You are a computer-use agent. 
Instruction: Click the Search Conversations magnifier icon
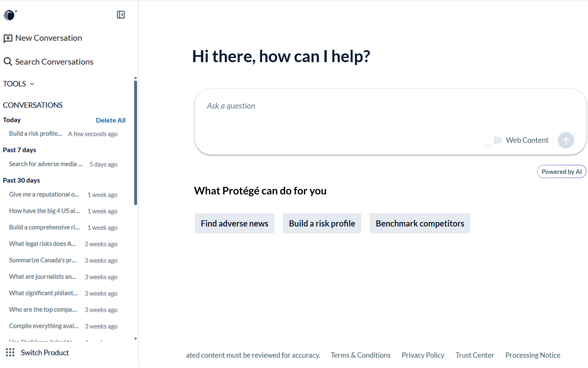point(8,62)
